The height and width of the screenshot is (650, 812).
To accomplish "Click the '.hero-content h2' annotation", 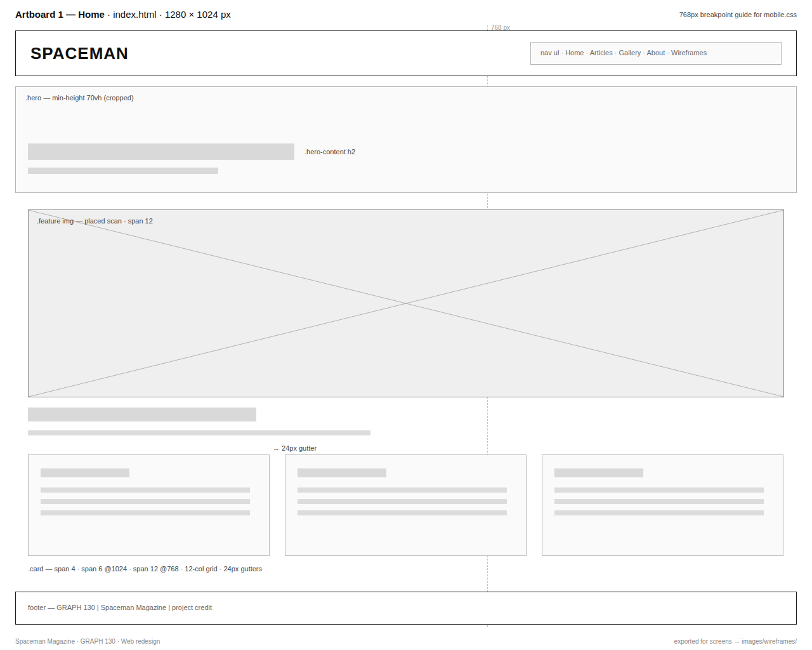I will 330,152.
